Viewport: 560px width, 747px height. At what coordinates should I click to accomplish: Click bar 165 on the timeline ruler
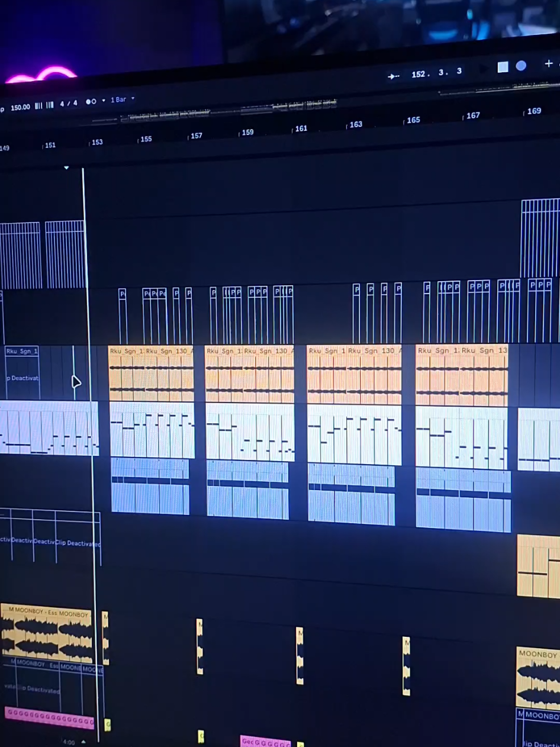413,120
